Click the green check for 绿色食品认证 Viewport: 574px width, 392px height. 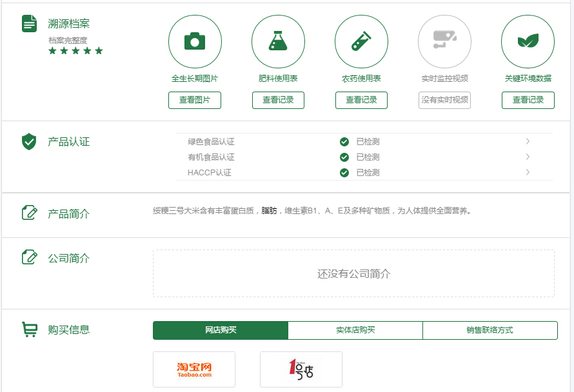pos(344,142)
